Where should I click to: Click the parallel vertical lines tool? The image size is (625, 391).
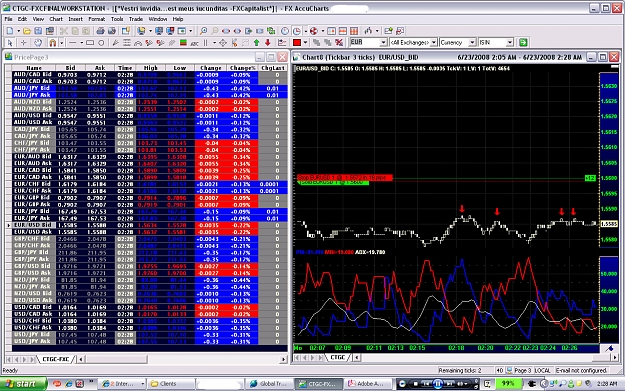coord(206,42)
